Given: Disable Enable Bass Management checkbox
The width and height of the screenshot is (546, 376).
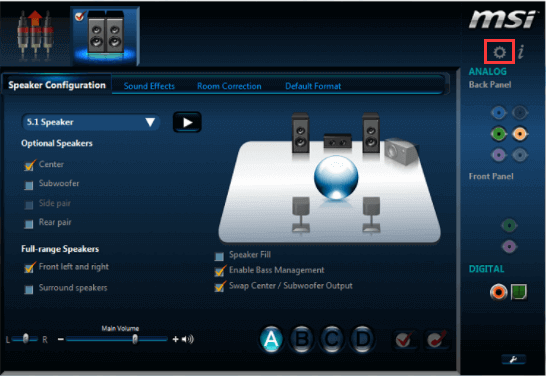Looking at the screenshot, I should (x=220, y=271).
